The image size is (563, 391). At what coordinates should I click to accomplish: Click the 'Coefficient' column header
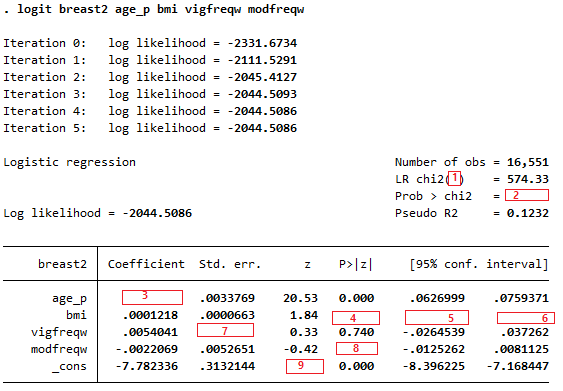click(x=146, y=264)
